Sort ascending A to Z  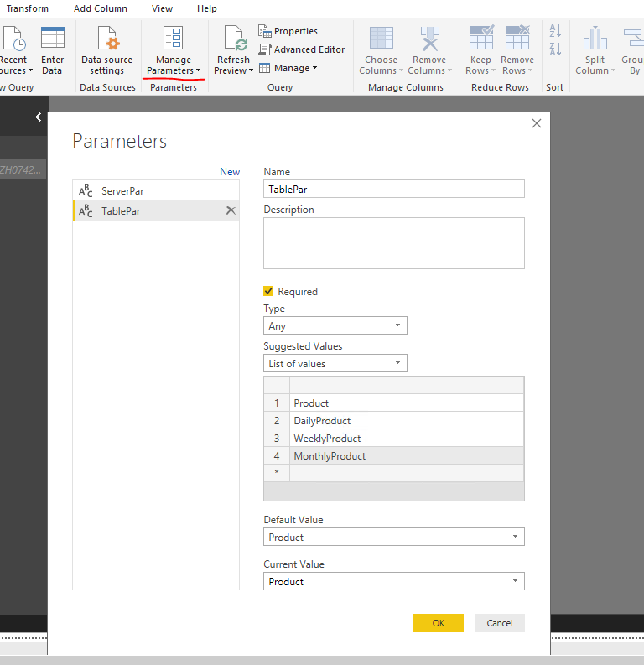555,30
